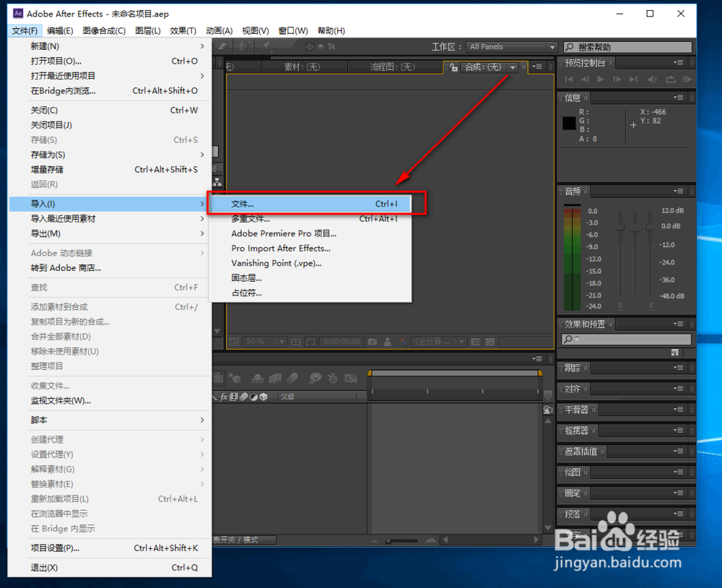This screenshot has width=722, height=588.
Task: Click 增量存储 menu item
Action: [110, 170]
